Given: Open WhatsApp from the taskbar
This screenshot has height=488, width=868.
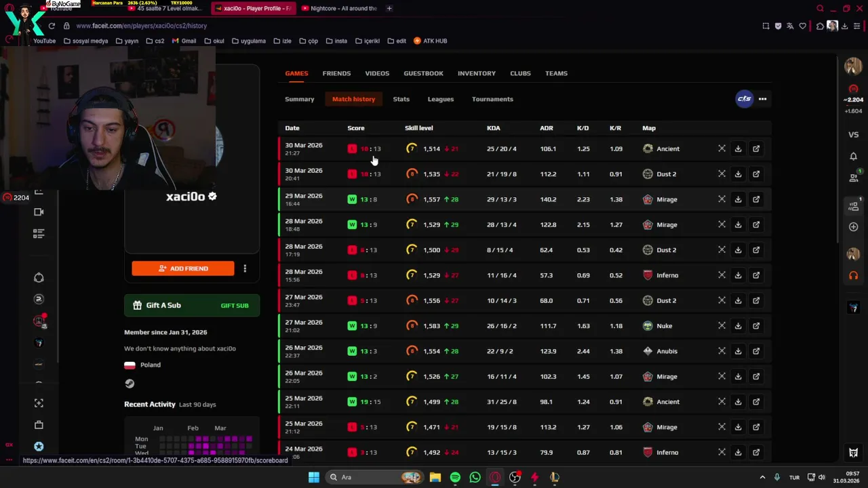Looking at the screenshot, I should (475, 477).
